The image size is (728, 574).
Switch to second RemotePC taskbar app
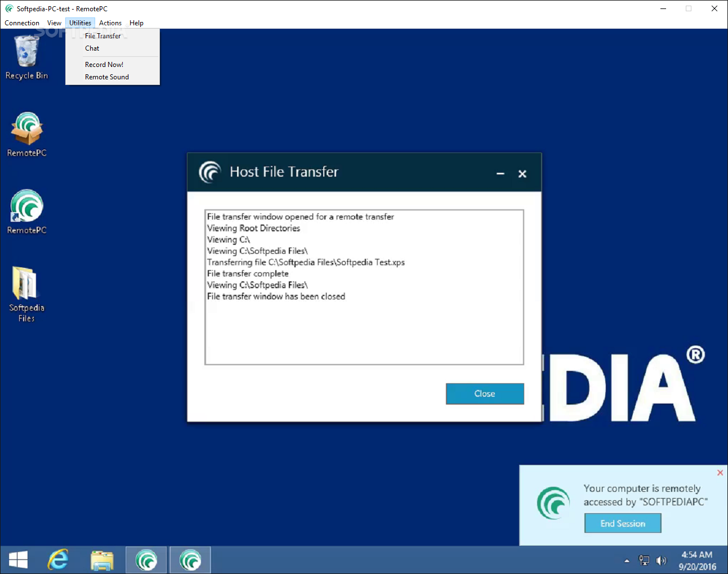click(190, 560)
